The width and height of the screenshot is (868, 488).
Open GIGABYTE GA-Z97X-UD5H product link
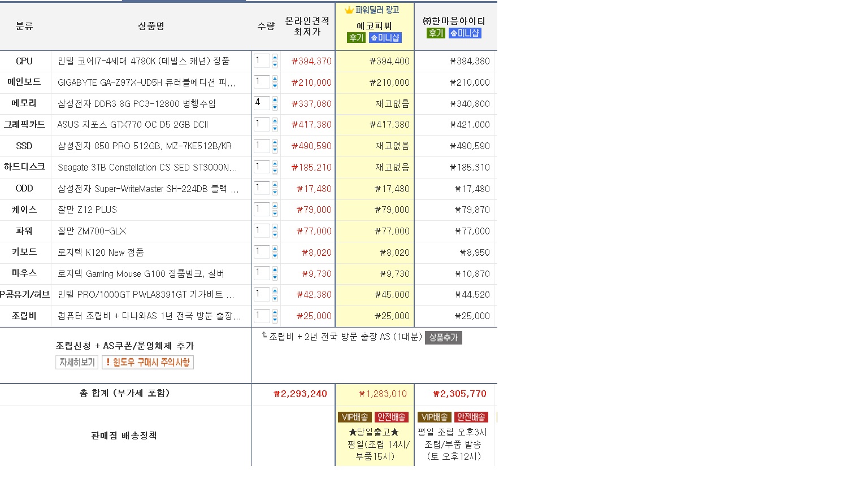146,82
